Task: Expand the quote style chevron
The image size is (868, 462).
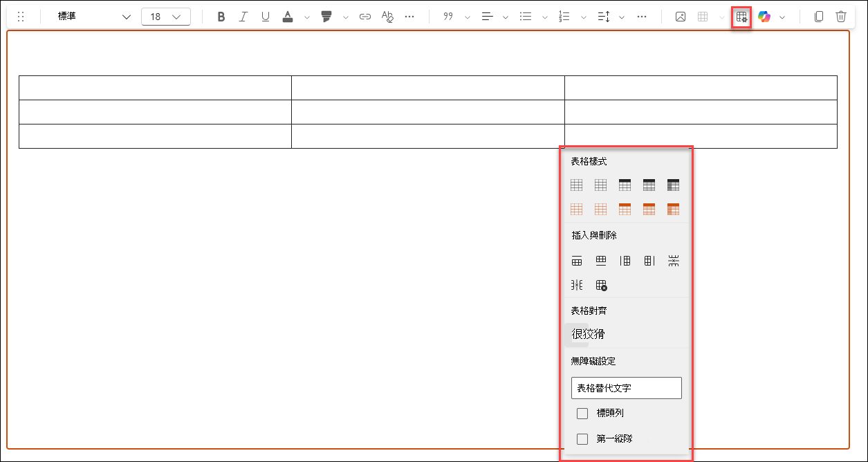Action: pyautogui.click(x=467, y=17)
